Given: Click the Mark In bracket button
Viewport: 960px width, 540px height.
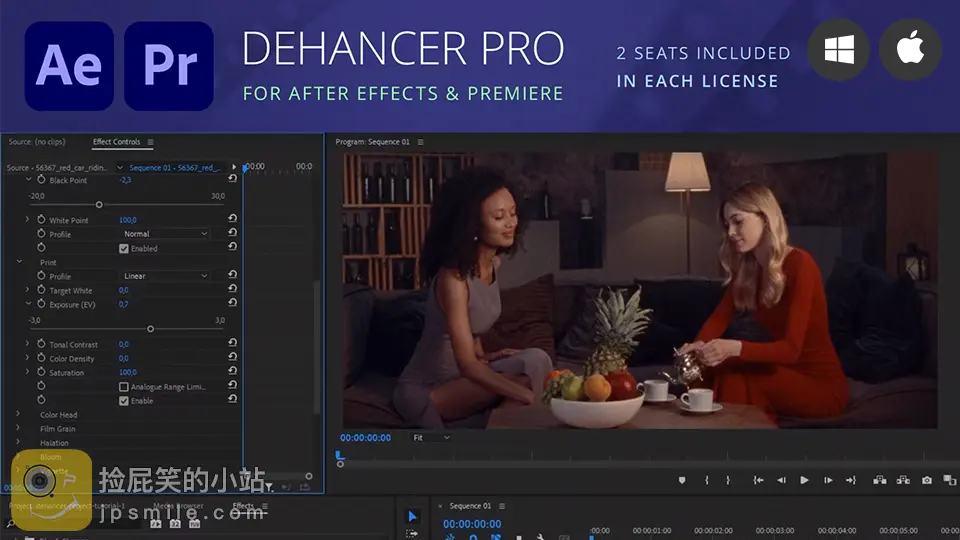Looking at the screenshot, I should (x=707, y=480).
